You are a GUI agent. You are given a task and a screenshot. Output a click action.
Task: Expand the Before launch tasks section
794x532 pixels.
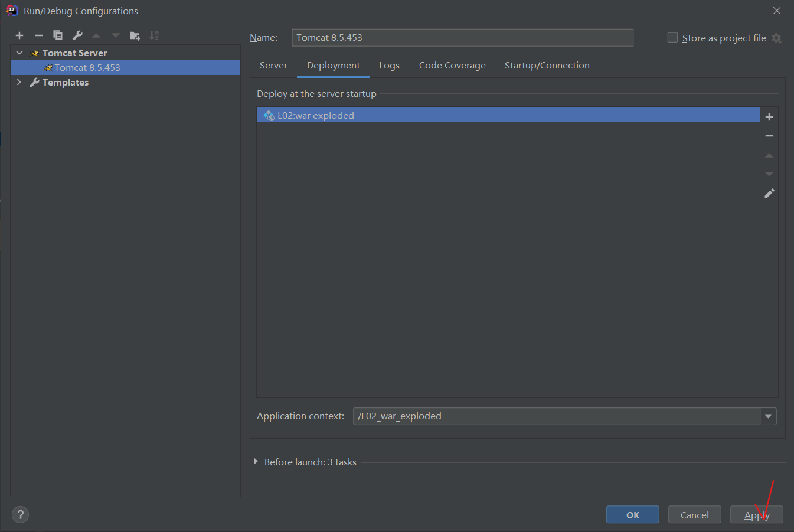(256, 461)
